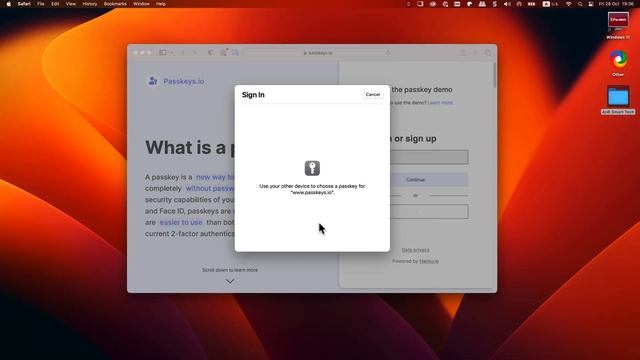Screen dimensions: 640x360
Task: Click the passkey key icon in the dialog
Action: pyautogui.click(x=312, y=168)
